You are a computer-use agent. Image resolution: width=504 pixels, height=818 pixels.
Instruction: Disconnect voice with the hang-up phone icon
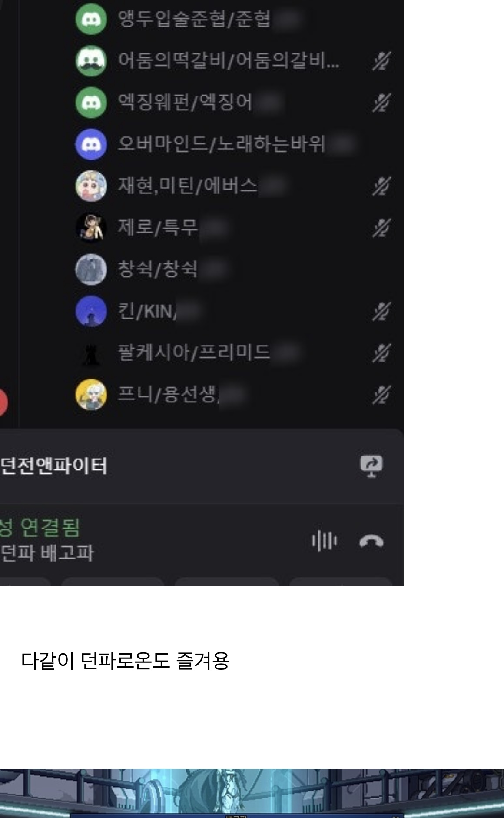coord(371,542)
